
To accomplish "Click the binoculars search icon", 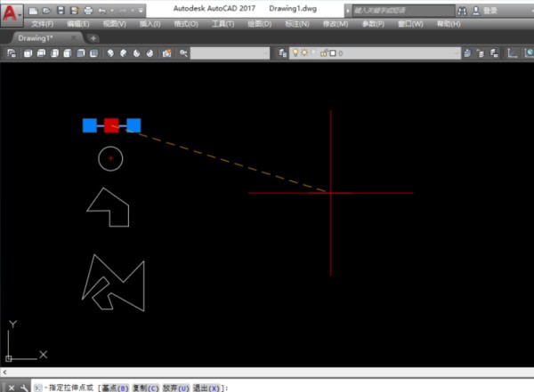I will coord(462,10).
